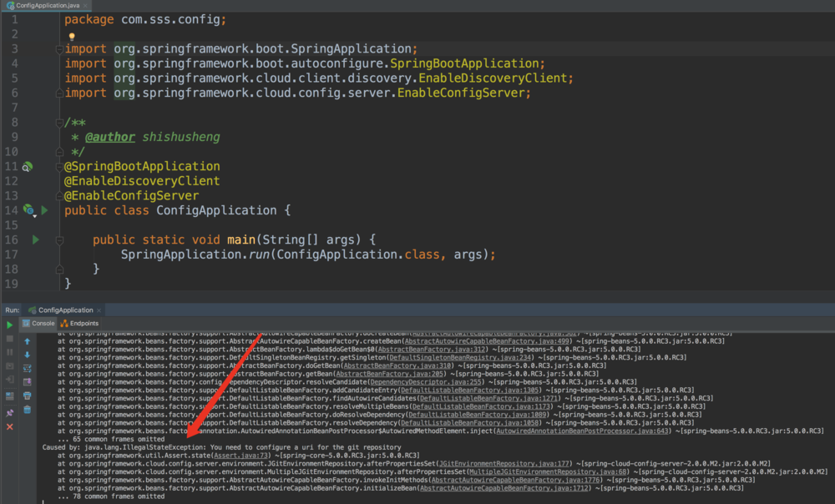This screenshot has height=504, width=835.
Task: Open MultipleJGitEnvironmentRepository.java:68 link
Action: coord(548,471)
